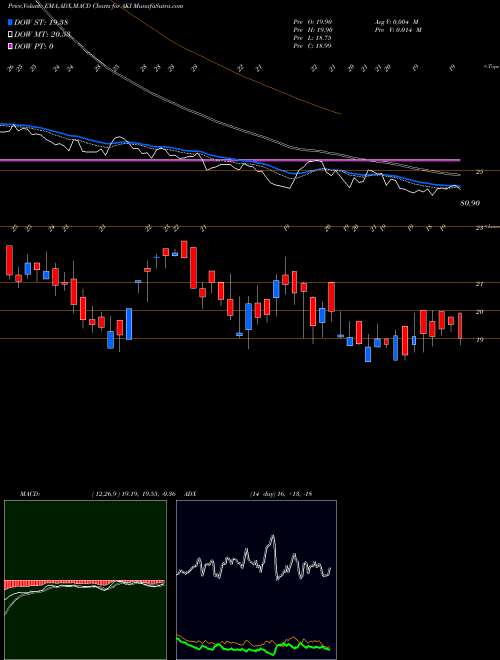This screenshot has height=660, width=500.
Task: Click the 'Pre L: 18.75' value
Action: pos(312,38)
